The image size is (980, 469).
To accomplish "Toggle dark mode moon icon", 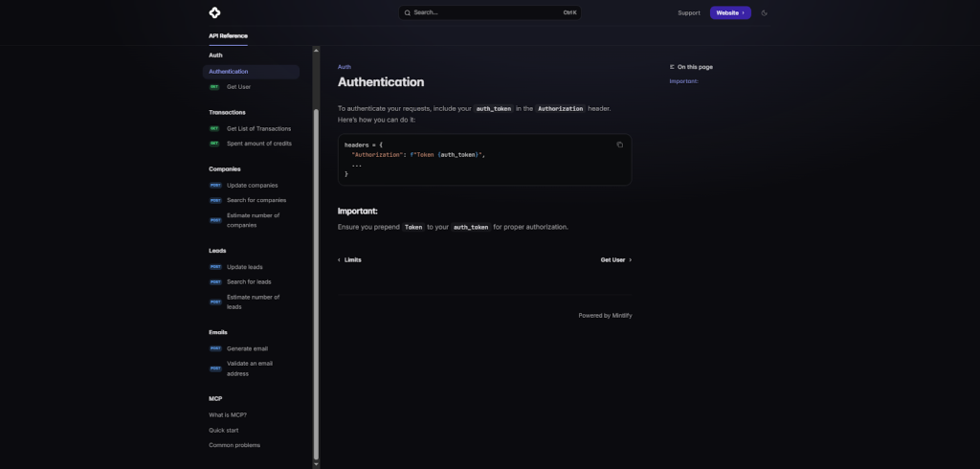I will (765, 12).
